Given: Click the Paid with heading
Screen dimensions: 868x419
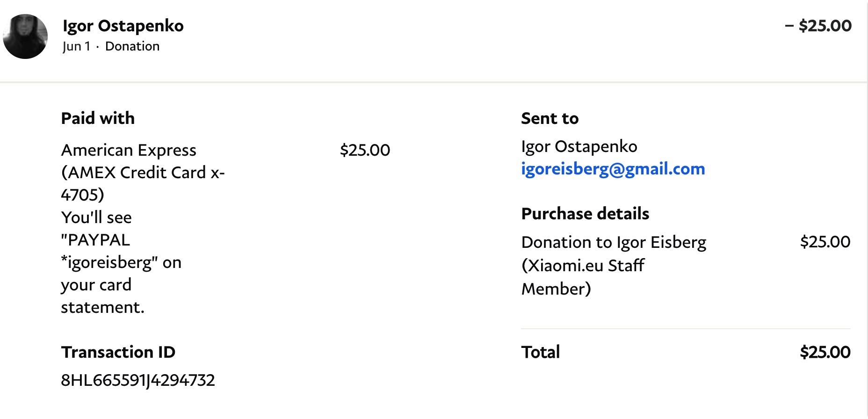Looking at the screenshot, I should click(x=98, y=118).
